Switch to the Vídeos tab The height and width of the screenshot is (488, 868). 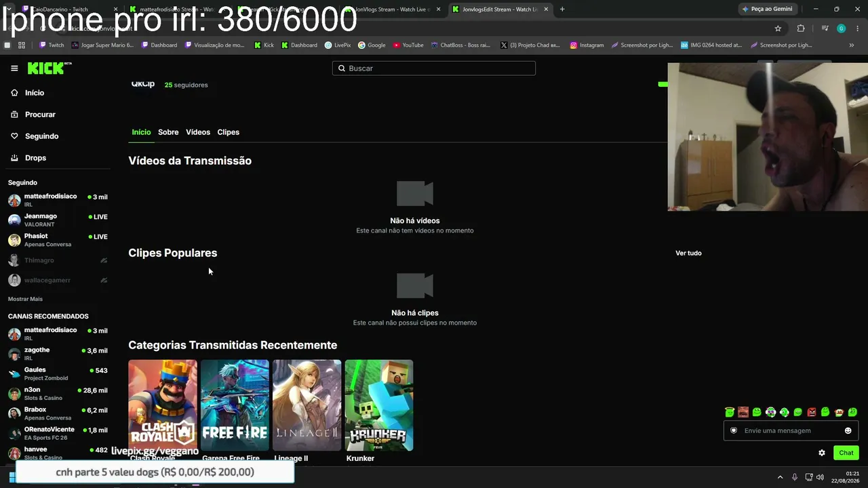tap(198, 132)
